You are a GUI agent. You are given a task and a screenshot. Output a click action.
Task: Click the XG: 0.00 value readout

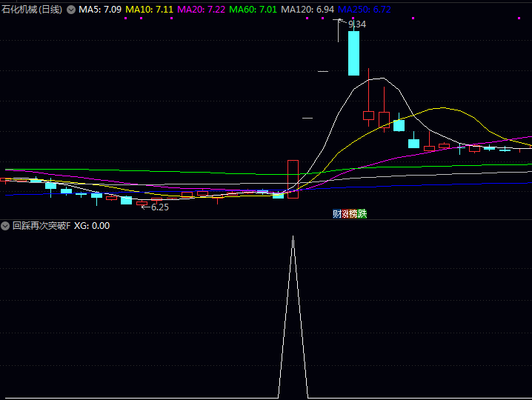pos(92,226)
